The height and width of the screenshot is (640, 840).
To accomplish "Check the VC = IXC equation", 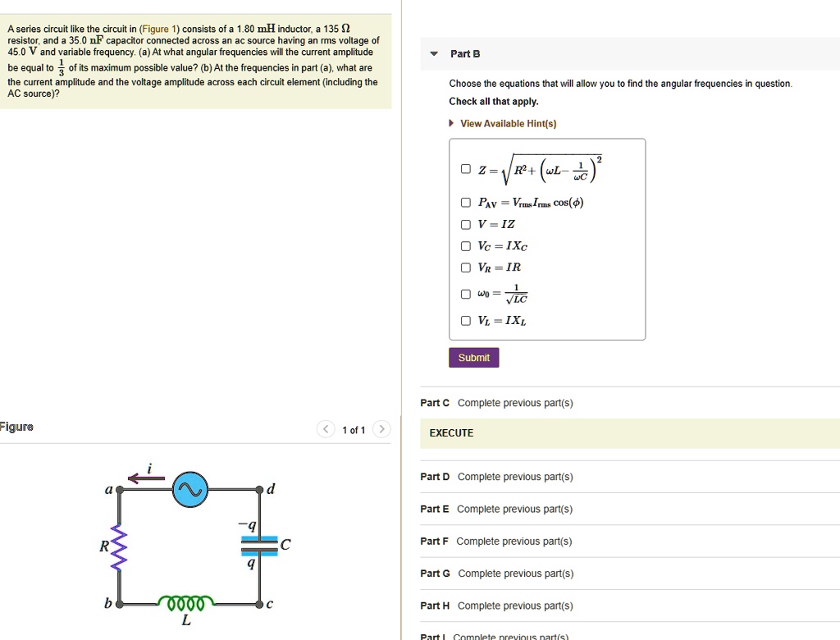I will [466, 246].
